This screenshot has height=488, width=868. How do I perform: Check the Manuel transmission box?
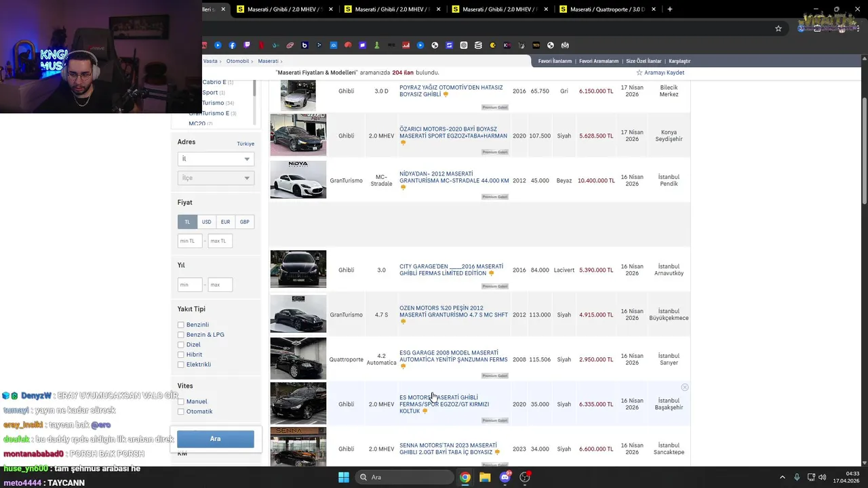point(181,401)
